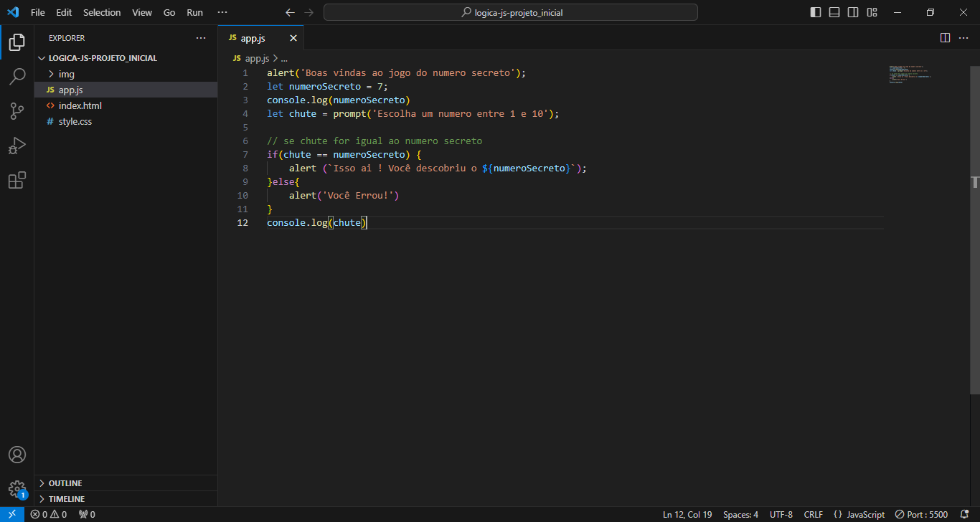Image resolution: width=980 pixels, height=522 pixels.
Task: Open app.js in the explorer tree
Action: pyautogui.click(x=126, y=90)
